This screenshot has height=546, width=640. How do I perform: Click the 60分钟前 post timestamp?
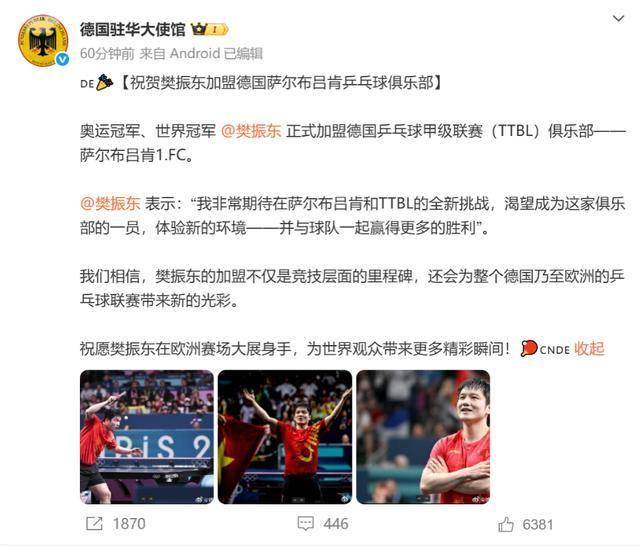click(x=107, y=53)
